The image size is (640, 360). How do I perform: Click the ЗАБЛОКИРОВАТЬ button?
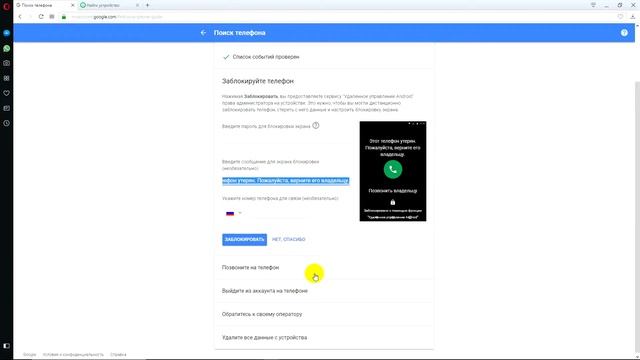pyautogui.click(x=244, y=240)
